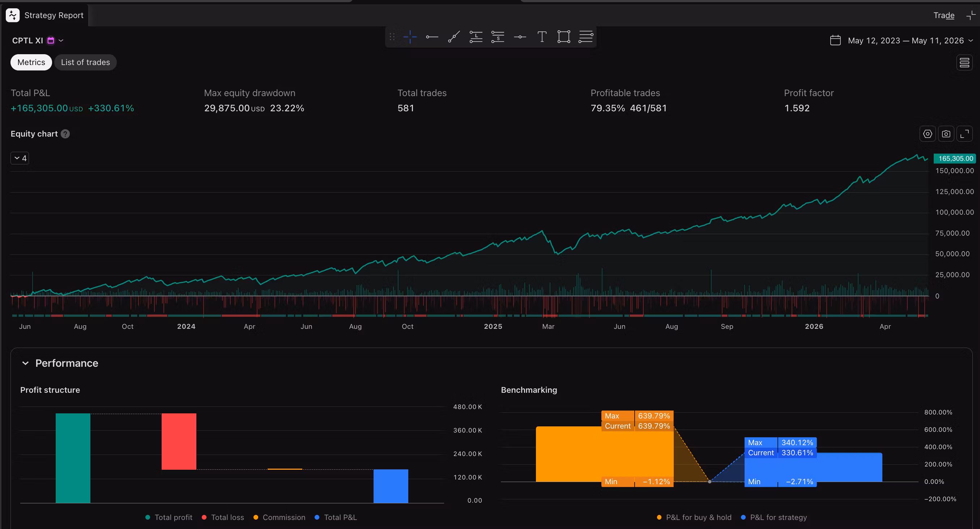Collapse the Performance section
The image size is (980, 529).
(x=25, y=363)
